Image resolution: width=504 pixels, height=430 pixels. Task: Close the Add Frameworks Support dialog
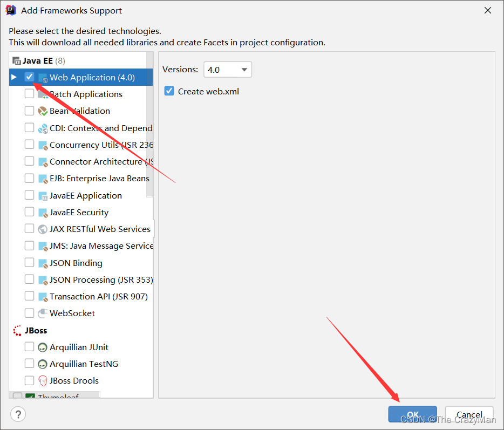pos(488,11)
